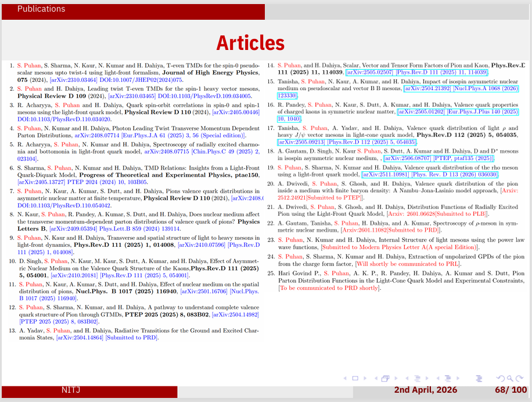Open PTEP 2025 (2025) 8, 083B02 link
Image resolution: width=532 pixels, height=402 pixels.
tap(59, 322)
